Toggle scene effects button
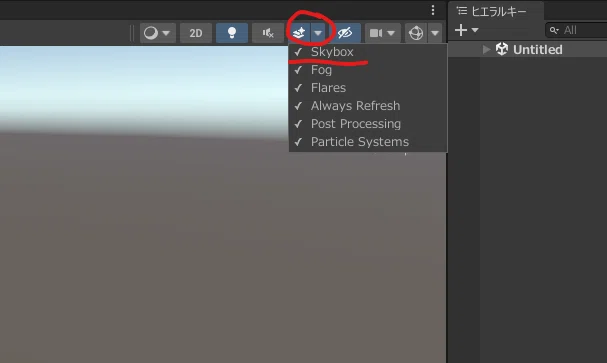This screenshot has width=607, height=363. (x=299, y=33)
